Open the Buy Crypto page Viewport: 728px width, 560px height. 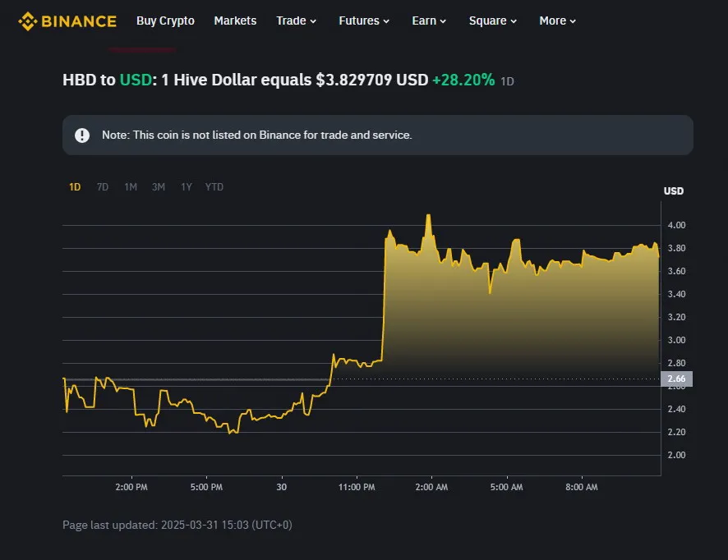click(x=165, y=21)
